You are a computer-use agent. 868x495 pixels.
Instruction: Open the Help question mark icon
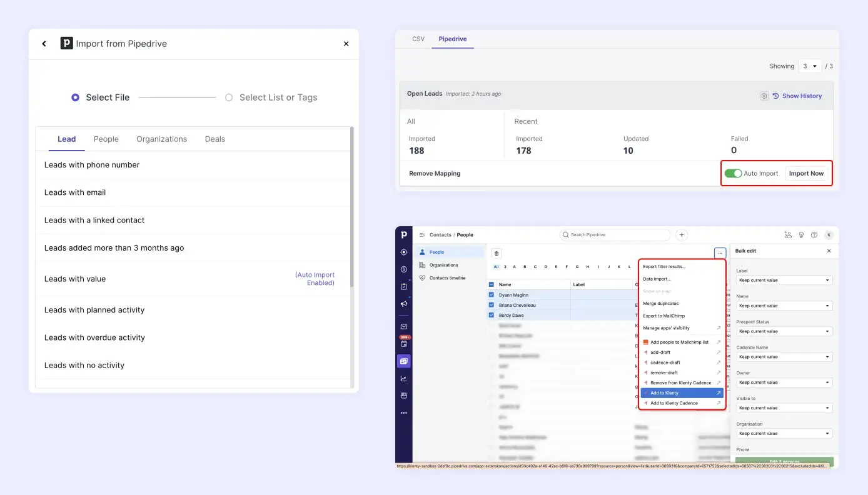pos(814,235)
